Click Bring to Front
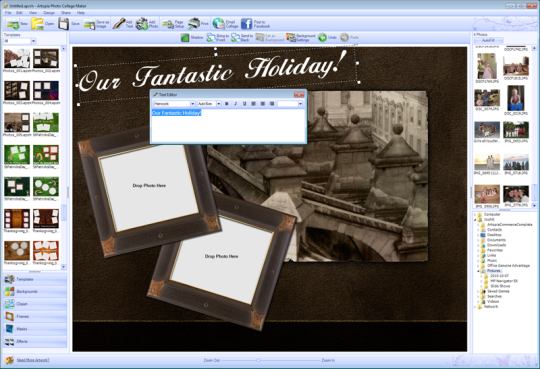Image resolution: width=540 pixels, height=369 pixels. coord(218,38)
